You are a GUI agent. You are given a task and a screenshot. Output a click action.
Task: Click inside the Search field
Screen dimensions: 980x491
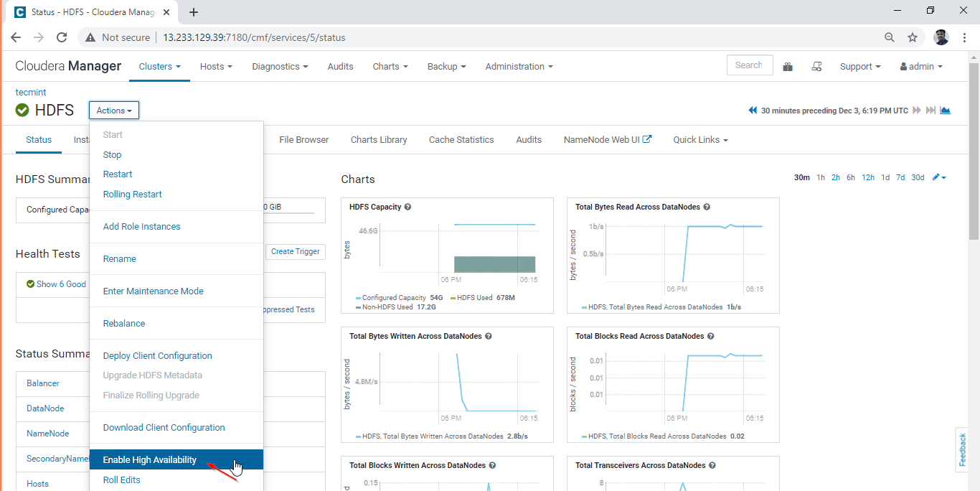(749, 65)
